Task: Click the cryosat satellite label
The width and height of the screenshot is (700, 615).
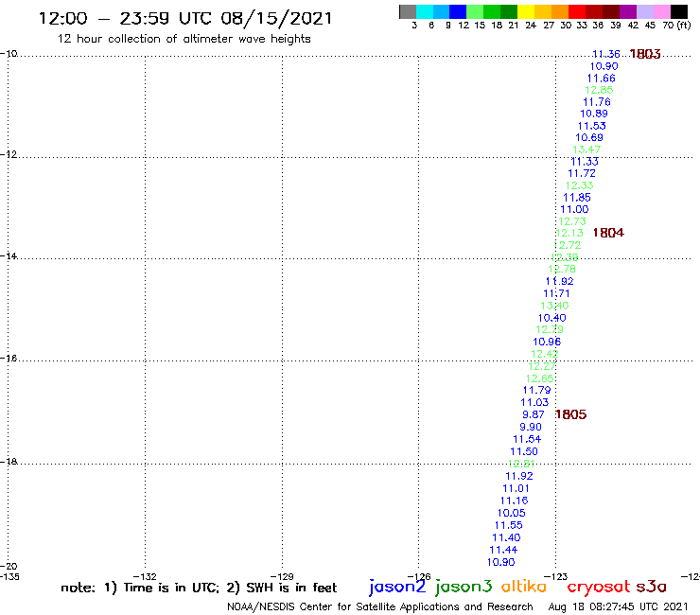Action: (x=599, y=587)
